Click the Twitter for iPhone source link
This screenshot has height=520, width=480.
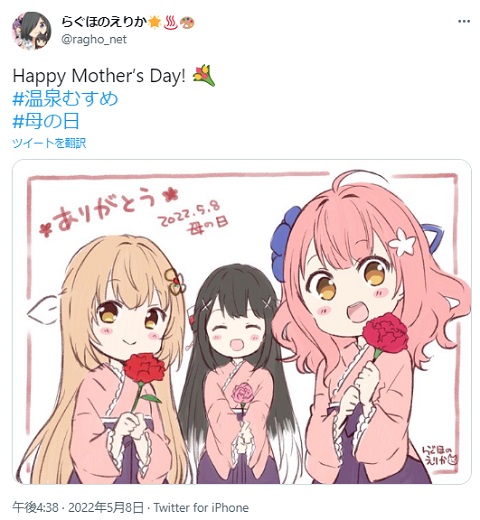tap(201, 508)
